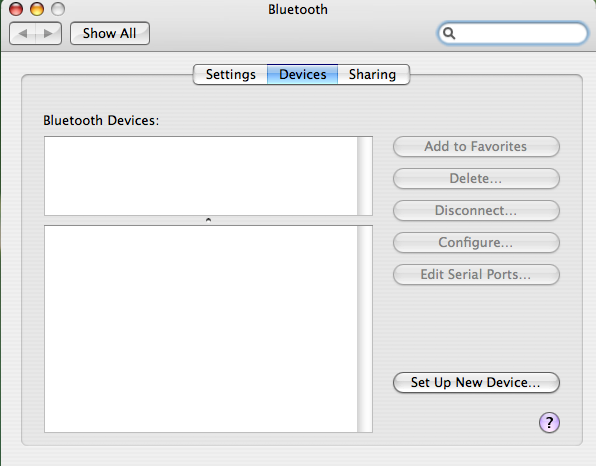Image resolution: width=596 pixels, height=466 pixels.
Task: Select the Devices tab
Action: pyautogui.click(x=303, y=74)
